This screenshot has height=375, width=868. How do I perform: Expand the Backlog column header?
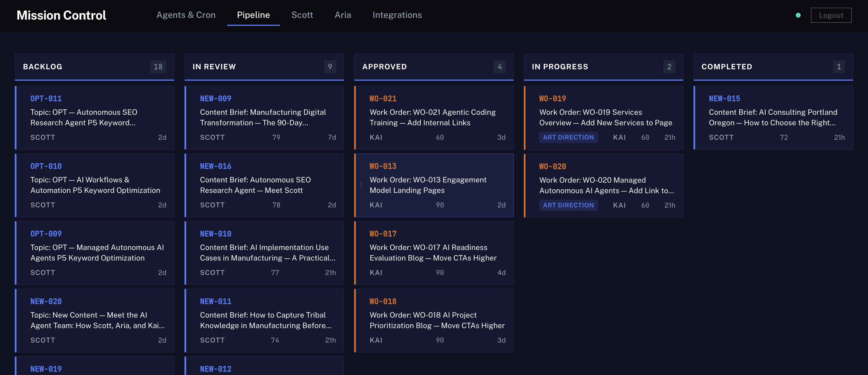[43, 67]
